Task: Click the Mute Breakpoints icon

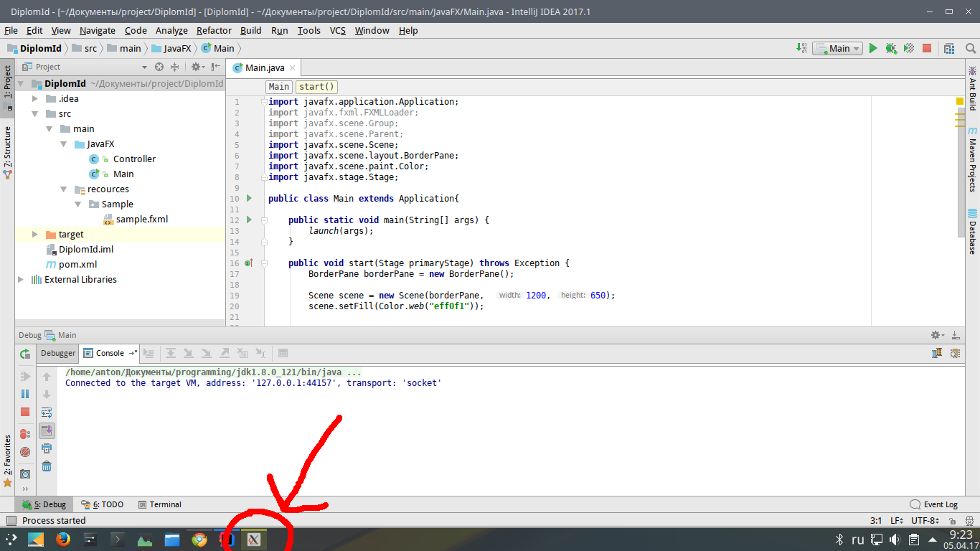Action: pyautogui.click(x=25, y=452)
